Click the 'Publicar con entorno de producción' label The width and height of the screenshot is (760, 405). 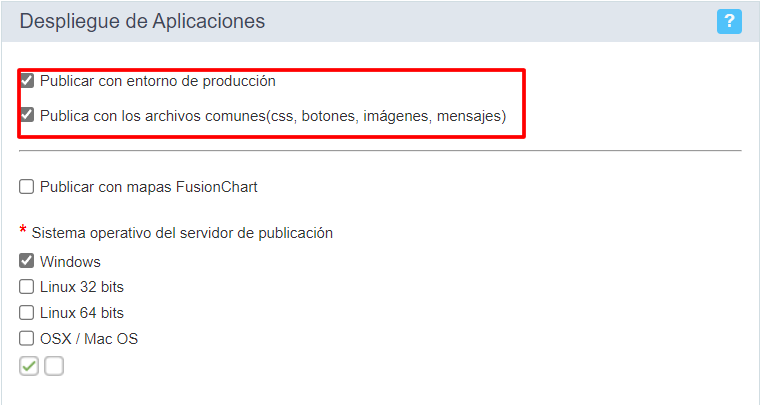click(158, 81)
